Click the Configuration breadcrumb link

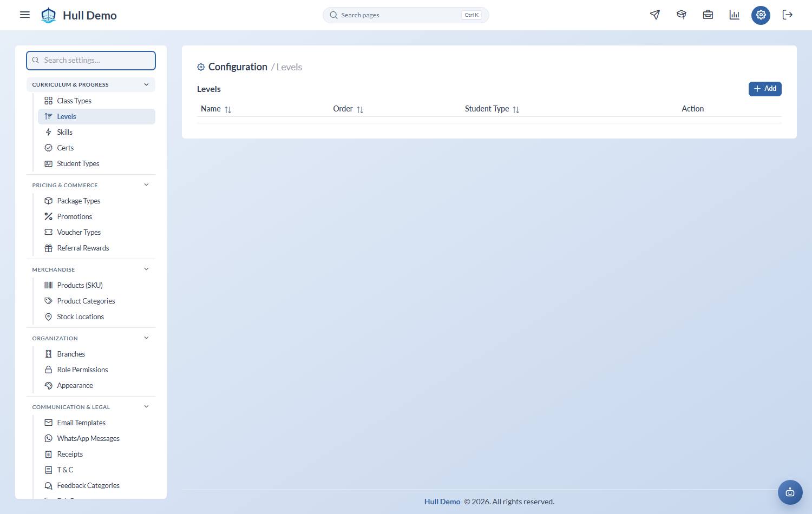tap(238, 67)
